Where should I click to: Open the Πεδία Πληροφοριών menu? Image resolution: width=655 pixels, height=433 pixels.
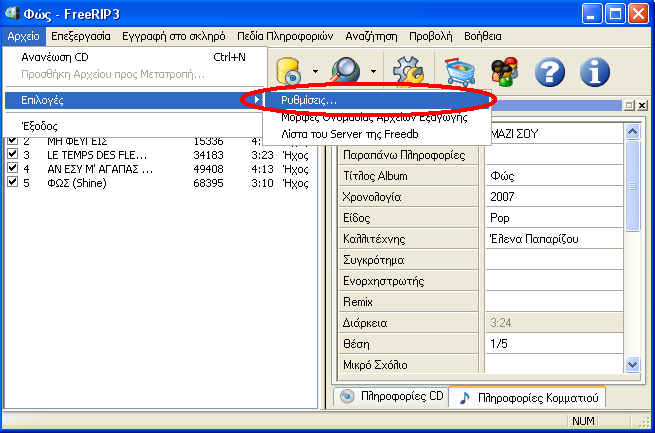click(x=285, y=36)
